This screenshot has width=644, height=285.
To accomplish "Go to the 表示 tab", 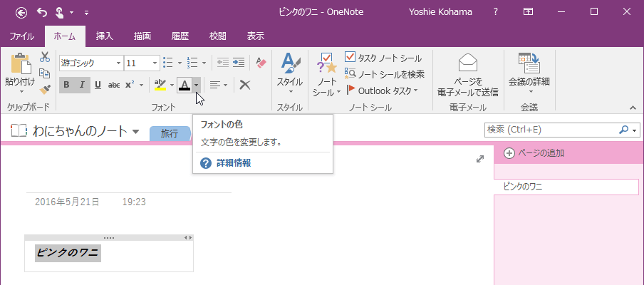I will click(x=256, y=36).
